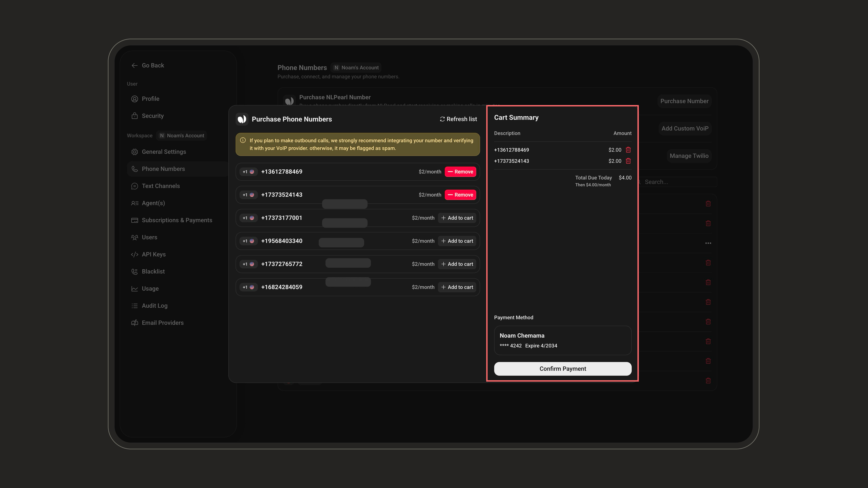Click the Add Custom VoIP button
868x488 pixels.
click(x=685, y=128)
